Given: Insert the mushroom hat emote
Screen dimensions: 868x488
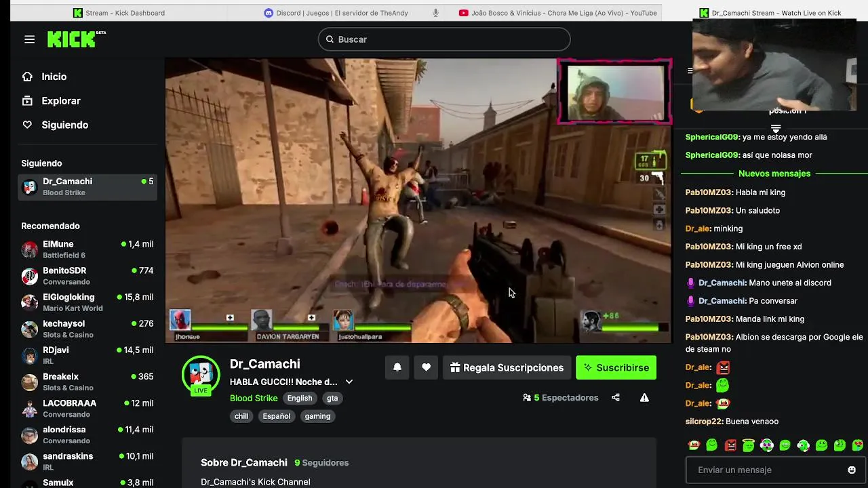Looking at the screenshot, I should 694,445.
